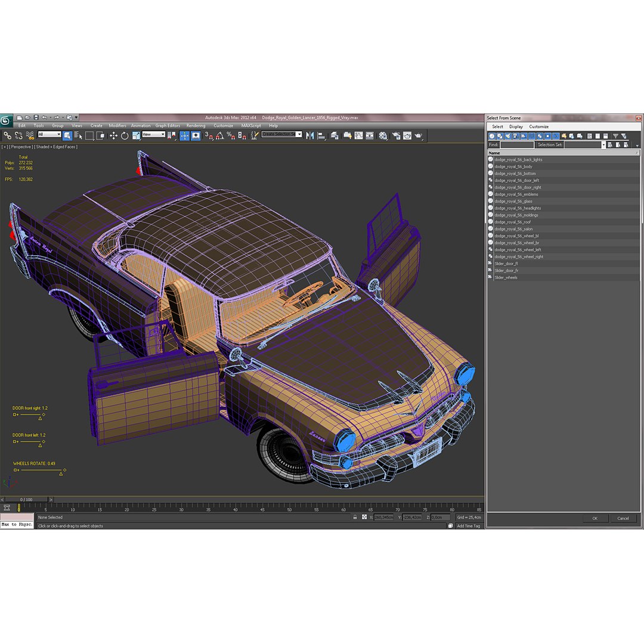This screenshot has width=644, height=644.
Task: Click the 3ds Max application logo button
Action: pos(5,120)
